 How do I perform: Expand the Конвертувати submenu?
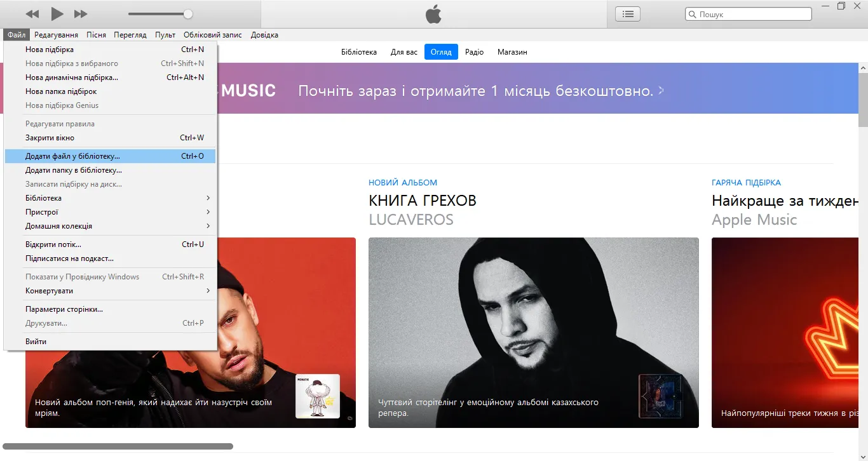coord(111,291)
